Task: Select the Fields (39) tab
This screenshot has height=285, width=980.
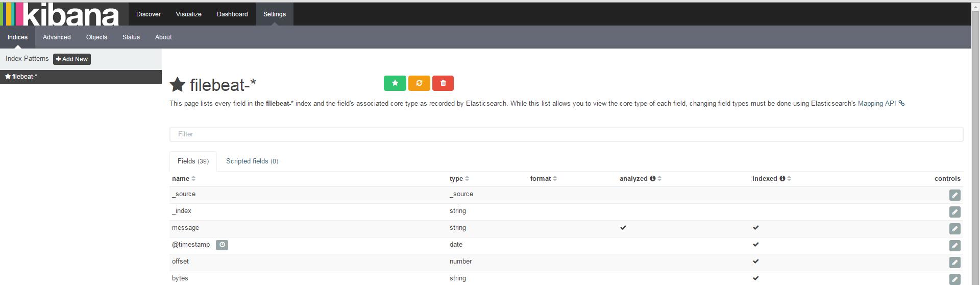Action: (x=193, y=161)
